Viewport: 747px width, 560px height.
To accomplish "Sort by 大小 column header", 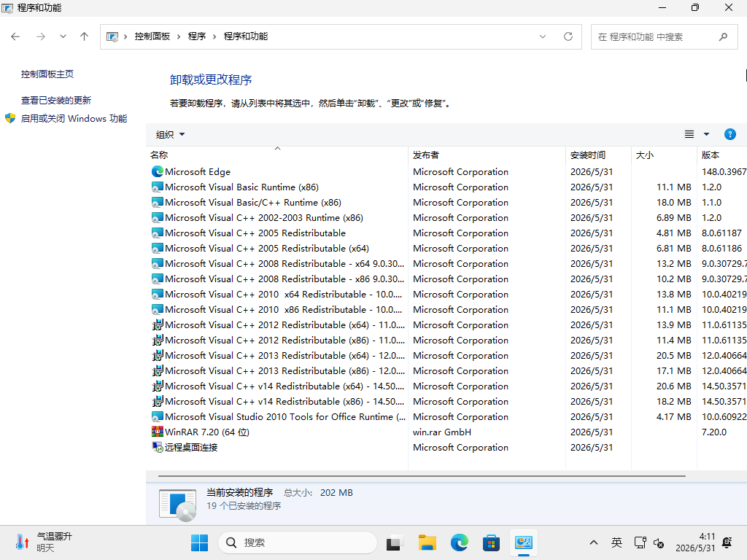I will tap(664, 155).
